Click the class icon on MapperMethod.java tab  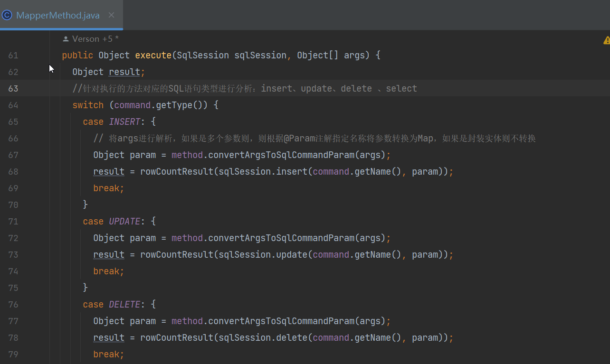pyautogui.click(x=7, y=15)
